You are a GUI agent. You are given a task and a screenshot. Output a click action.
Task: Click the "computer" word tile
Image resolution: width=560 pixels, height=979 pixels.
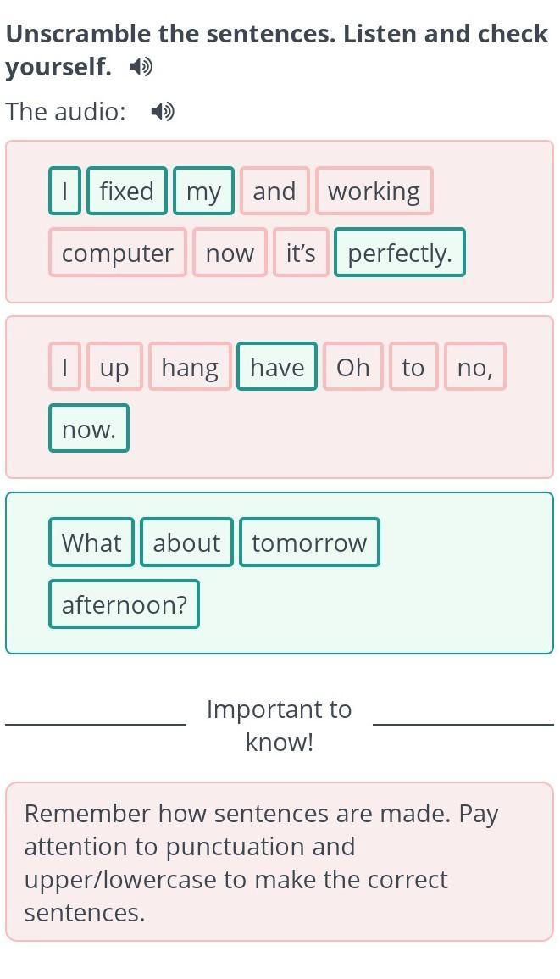pos(118,253)
